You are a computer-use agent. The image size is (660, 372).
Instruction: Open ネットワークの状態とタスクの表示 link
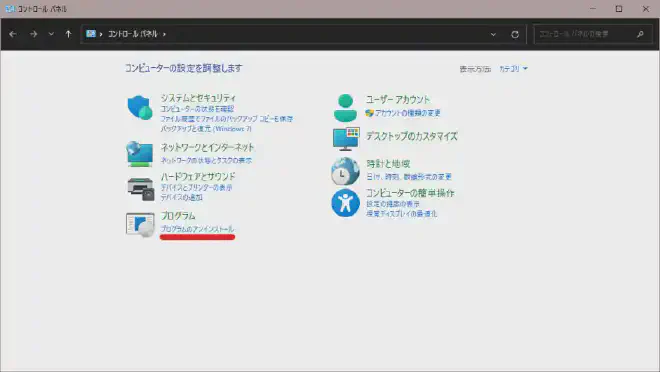[206, 160]
